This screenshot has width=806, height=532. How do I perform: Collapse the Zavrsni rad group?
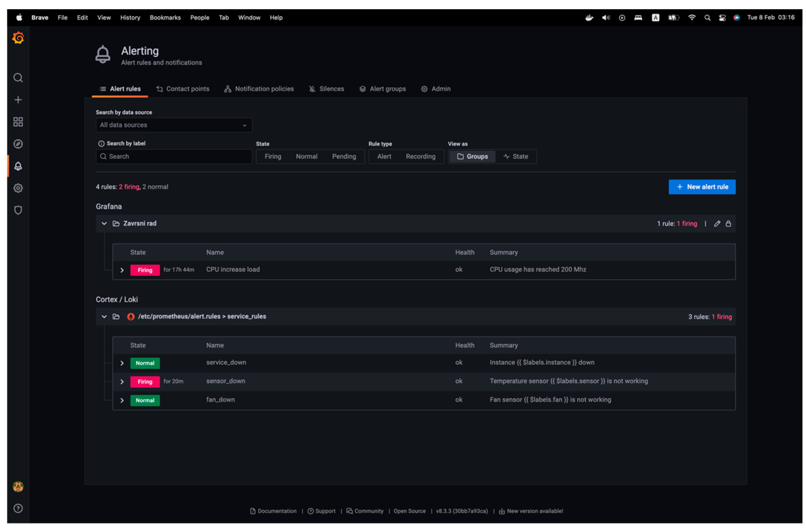[x=104, y=223]
